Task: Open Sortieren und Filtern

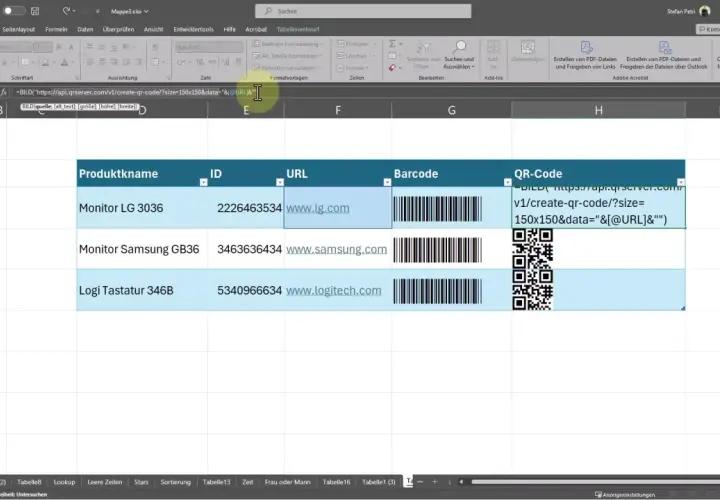Action: pyautogui.click(x=423, y=56)
